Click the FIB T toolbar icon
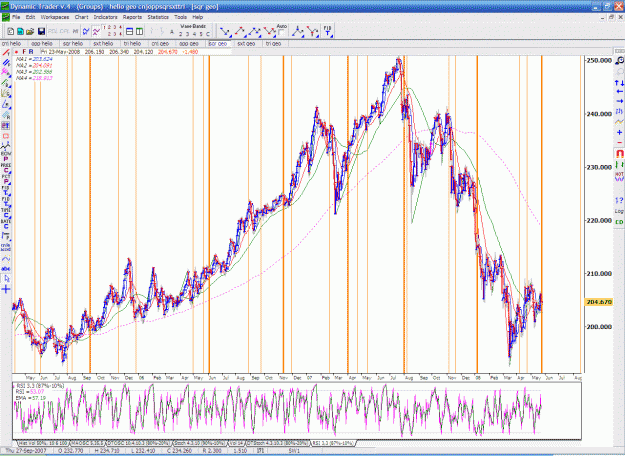The height and width of the screenshot is (456, 625). pyautogui.click(x=327, y=31)
